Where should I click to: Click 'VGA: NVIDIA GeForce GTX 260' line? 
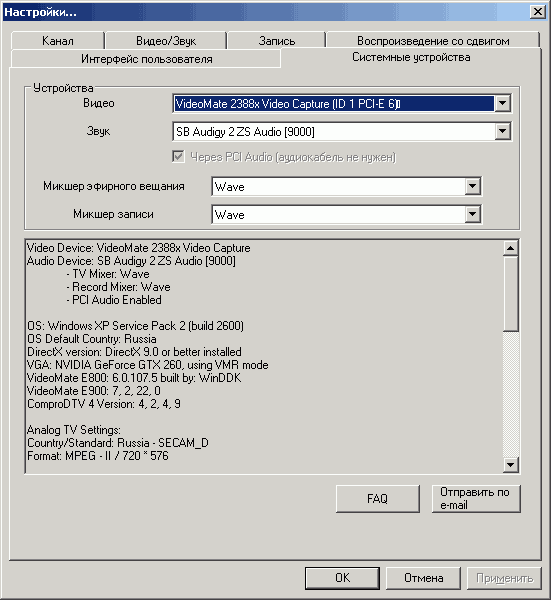coord(148,365)
